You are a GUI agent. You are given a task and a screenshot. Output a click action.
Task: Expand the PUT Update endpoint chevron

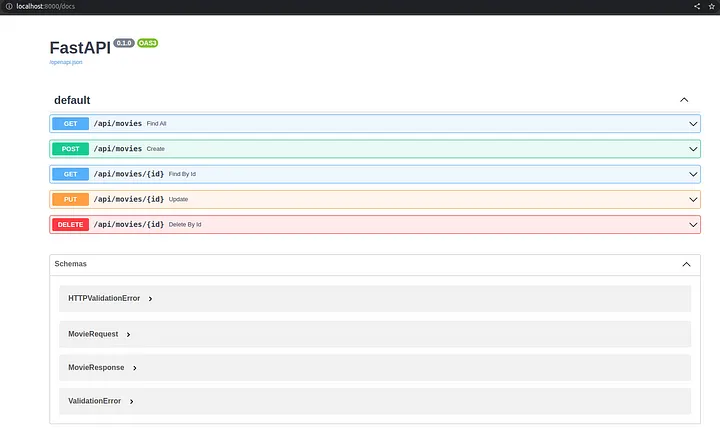693,199
